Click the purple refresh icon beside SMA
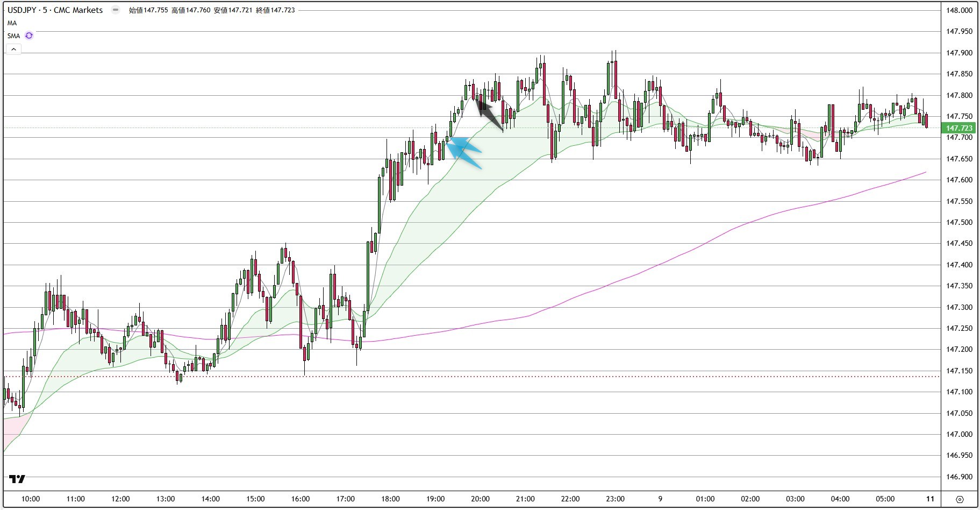Viewport: 980px width, 510px height. click(29, 36)
